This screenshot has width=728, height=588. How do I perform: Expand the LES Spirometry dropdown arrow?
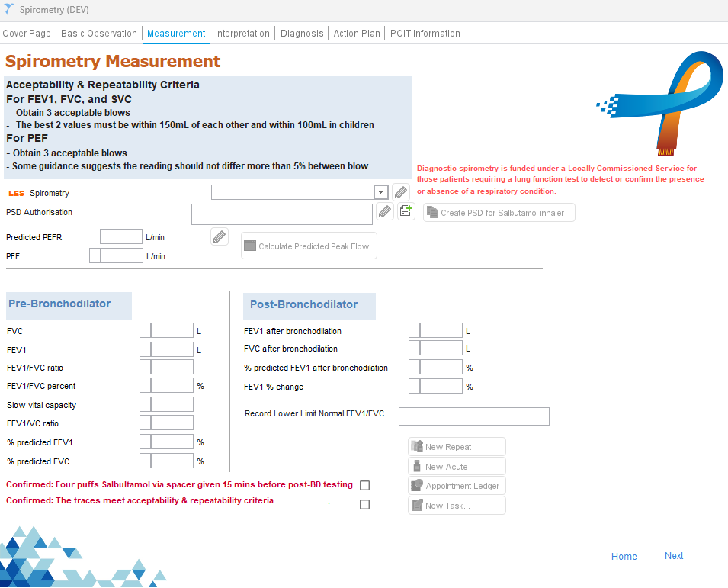click(381, 193)
